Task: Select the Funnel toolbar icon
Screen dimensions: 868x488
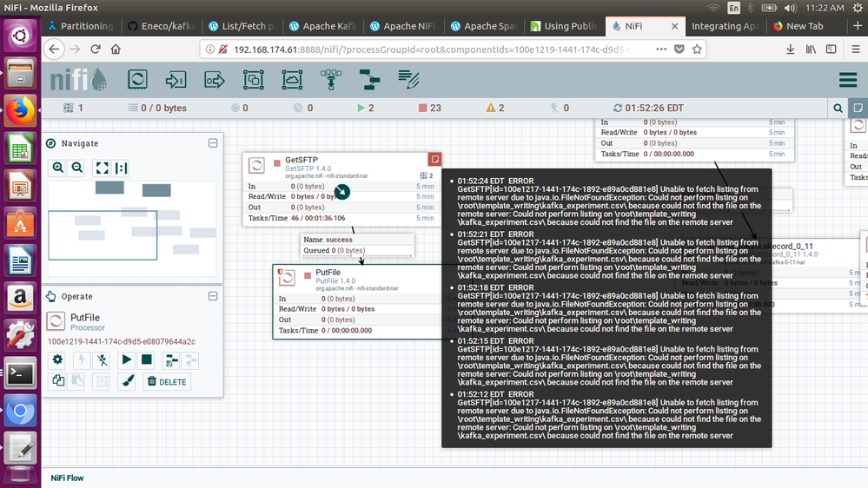Action: (x=330, y=80)
